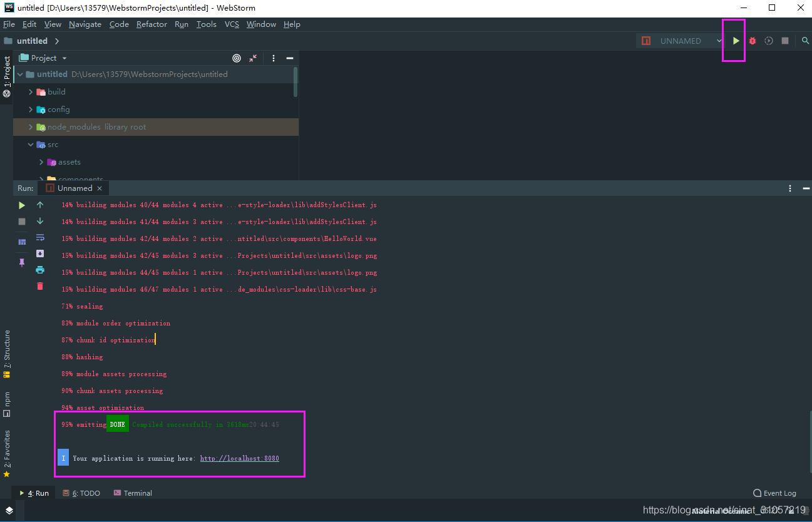Image resolution: width=812 pixels, height=522 pixels.
Task: Stop the process via the toolbar stop icon
Action: point(785,41)
